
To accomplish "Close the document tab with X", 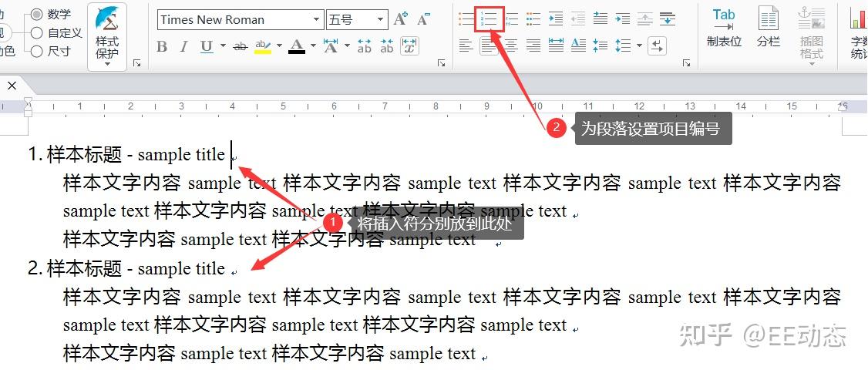I will [12, 86].
